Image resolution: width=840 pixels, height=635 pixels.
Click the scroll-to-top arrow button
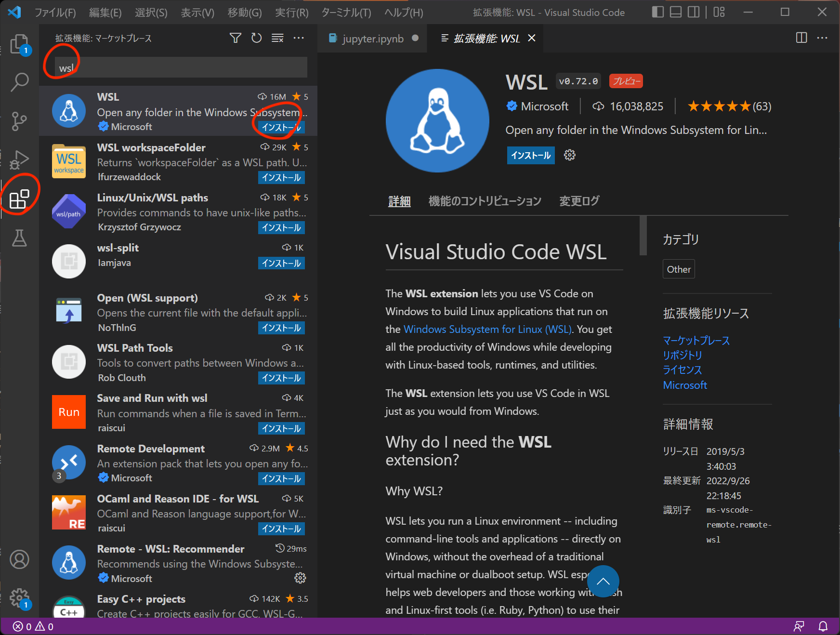click(x=603, y=582)
